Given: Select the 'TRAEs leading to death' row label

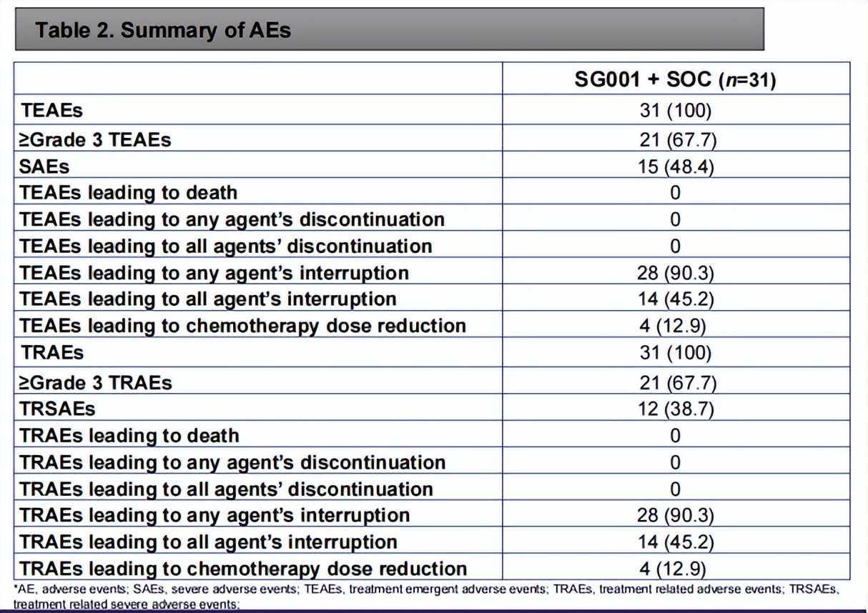Looking at the screenshot, I should coord(129,436).
